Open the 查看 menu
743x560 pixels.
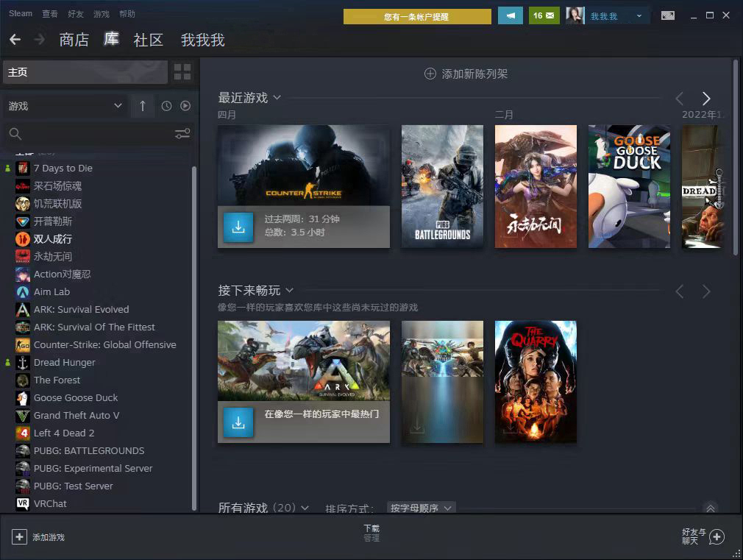(50, 14)
